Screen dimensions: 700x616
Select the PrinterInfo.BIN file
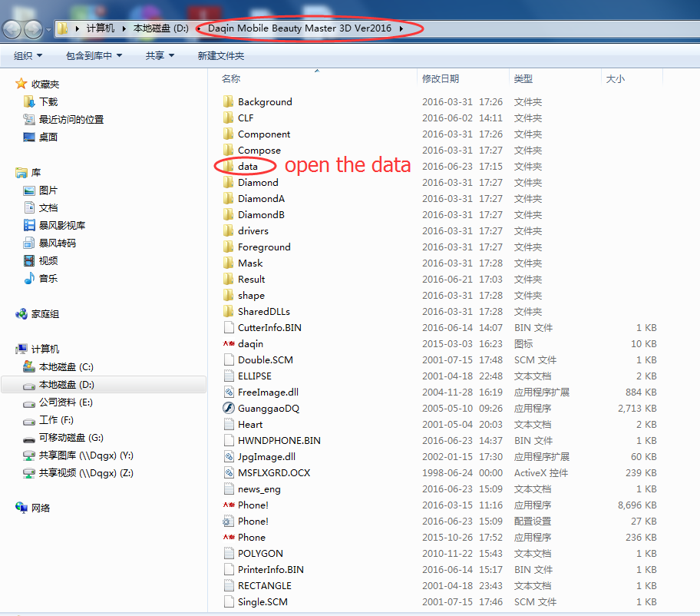pos(270,570)
